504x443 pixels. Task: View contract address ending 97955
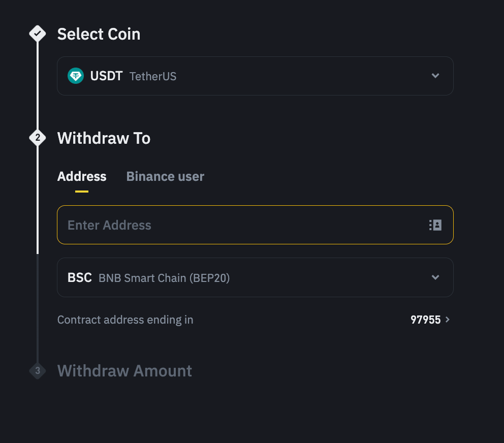[x=425, y=320]
